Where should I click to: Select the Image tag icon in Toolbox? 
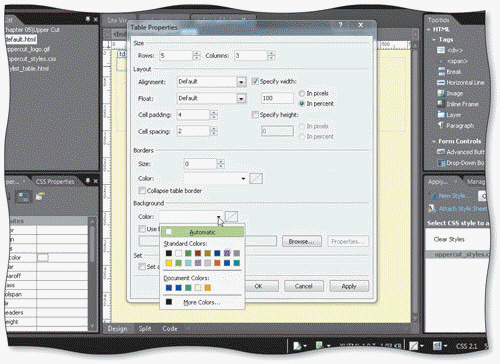pos(441,93)
